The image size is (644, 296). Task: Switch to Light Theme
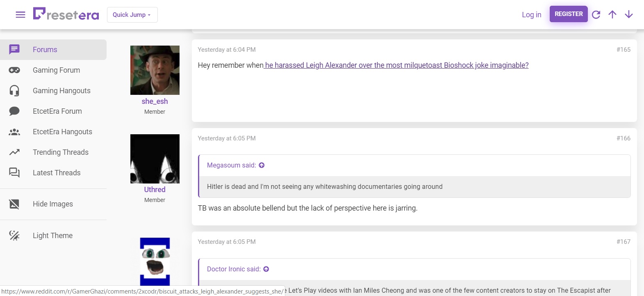[x=53, y=235]
